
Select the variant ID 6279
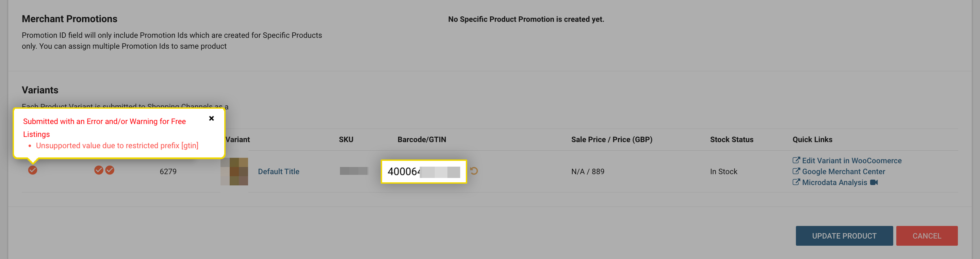pyautogui.click(x=168, y=171)
